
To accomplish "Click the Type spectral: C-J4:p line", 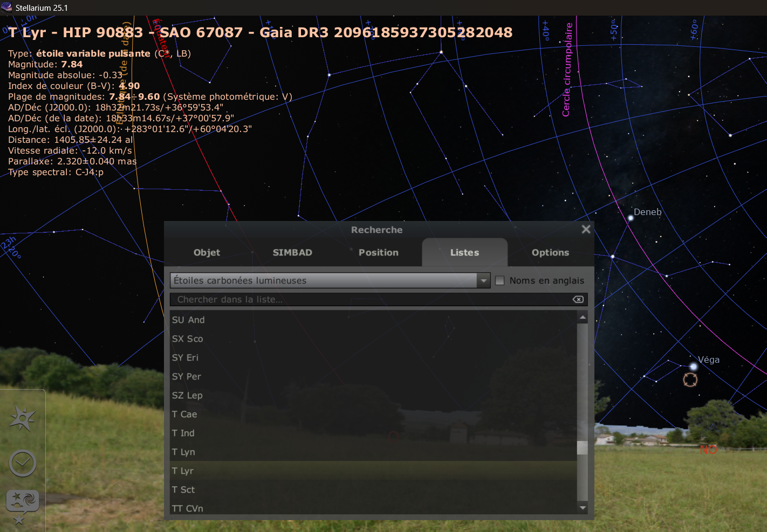I will (56, 172).
